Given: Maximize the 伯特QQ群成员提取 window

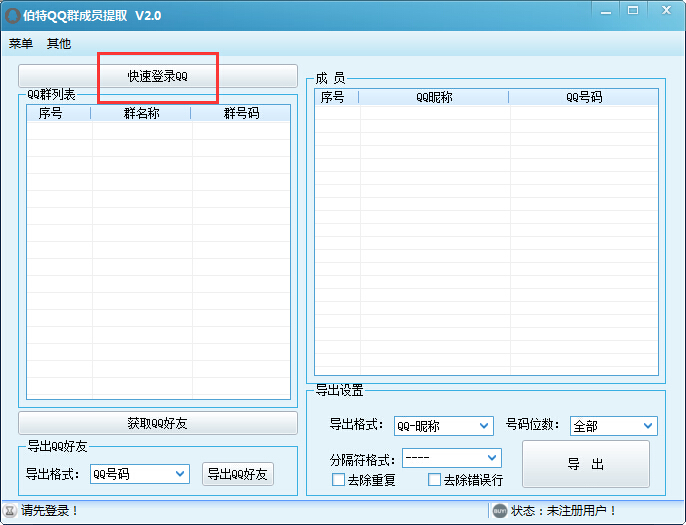Looking at the screenshot, I should tap(633, 11).
